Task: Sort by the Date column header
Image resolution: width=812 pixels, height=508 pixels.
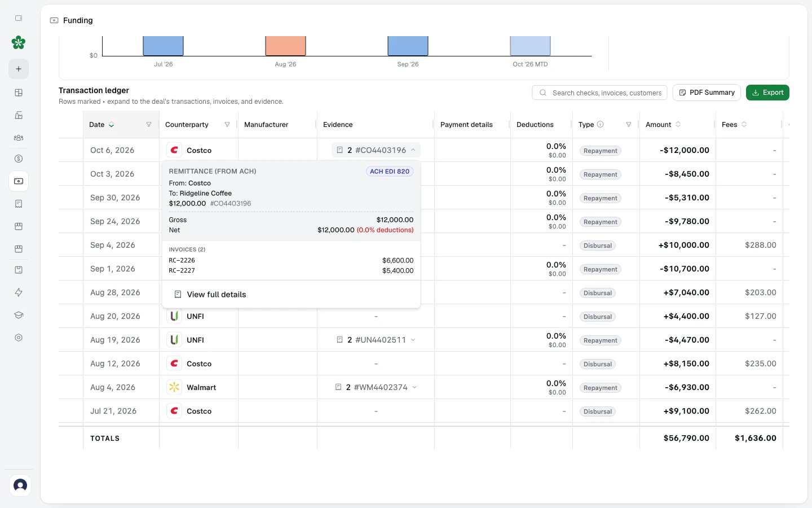Action: point(102,125)
